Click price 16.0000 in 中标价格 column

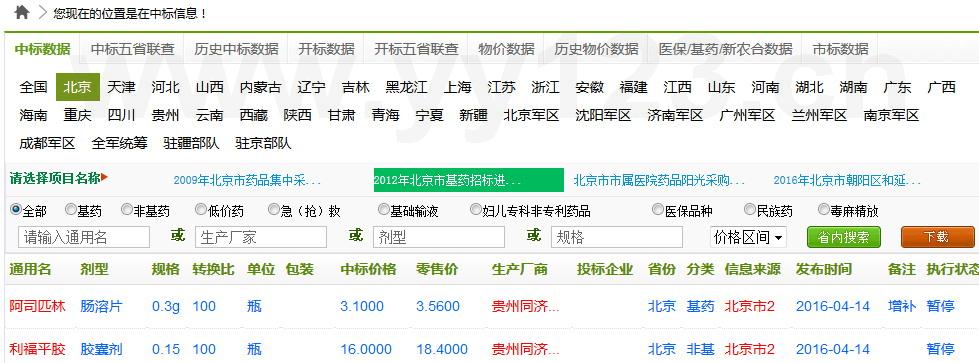click(x=366, y=349)
